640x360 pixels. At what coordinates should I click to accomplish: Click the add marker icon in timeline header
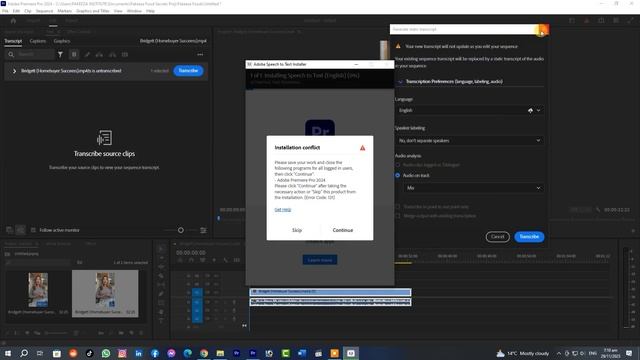[214, 260]
